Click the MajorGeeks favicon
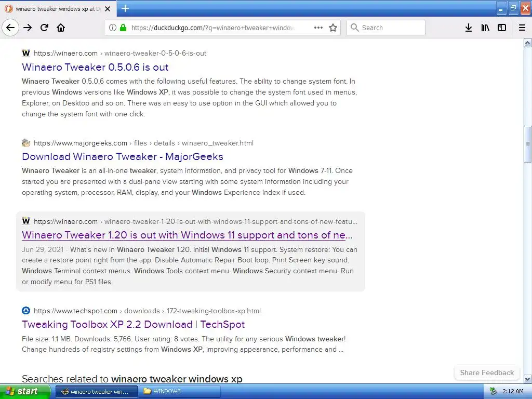Viewport: 532px width, 399px height. [26, 143]
